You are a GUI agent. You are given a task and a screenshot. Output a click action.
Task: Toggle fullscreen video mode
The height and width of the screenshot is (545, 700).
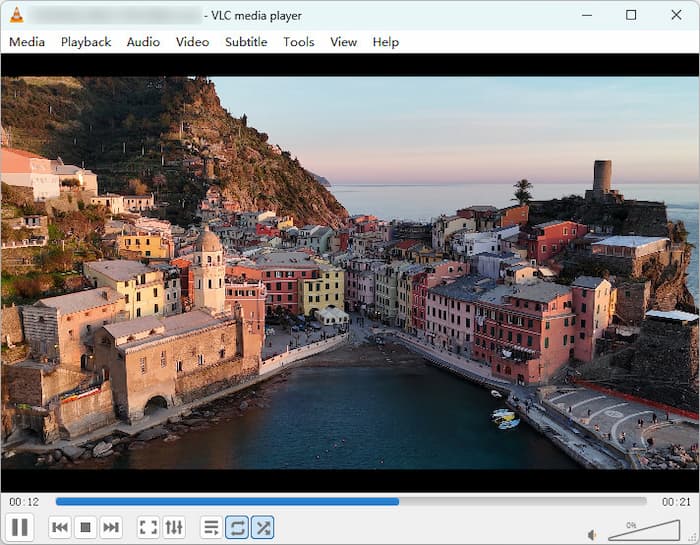click(x=148, y=527)
